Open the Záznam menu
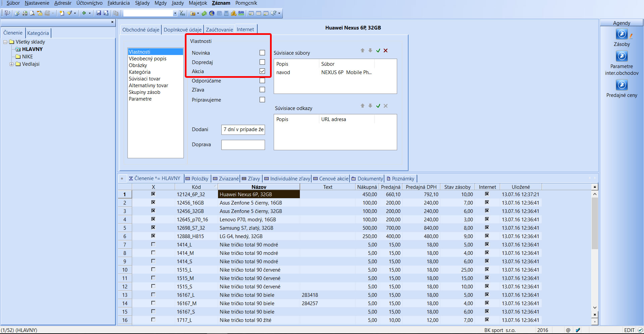 coord(221,3)
